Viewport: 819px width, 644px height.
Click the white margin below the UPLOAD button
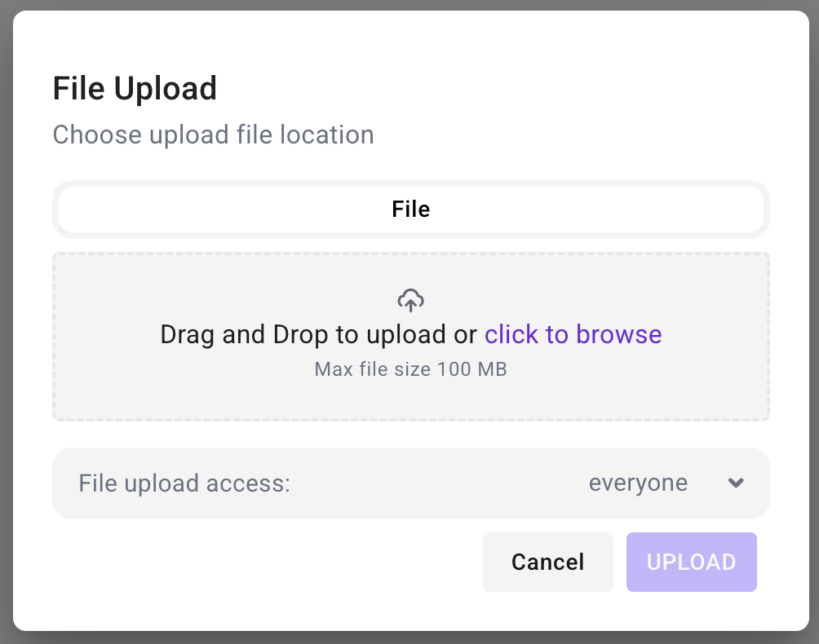coord(691,611)
